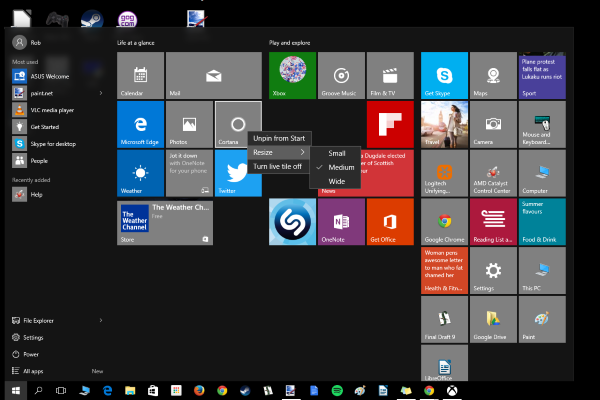Open the Groove Music tile
Screen dimensions: 600x400
tap(341, 75)
